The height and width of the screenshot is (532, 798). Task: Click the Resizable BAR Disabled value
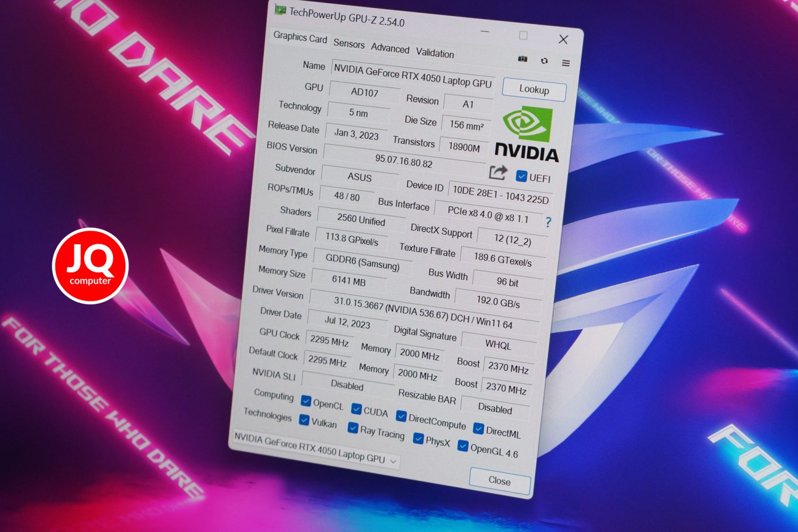coord(495,408)
